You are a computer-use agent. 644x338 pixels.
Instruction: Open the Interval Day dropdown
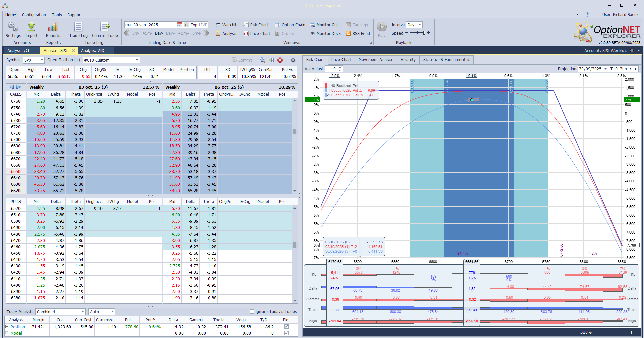click(420, 25)
